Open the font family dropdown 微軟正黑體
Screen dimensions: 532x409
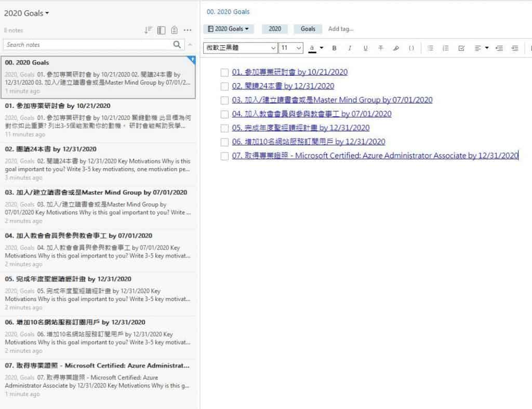pos(240,48)
